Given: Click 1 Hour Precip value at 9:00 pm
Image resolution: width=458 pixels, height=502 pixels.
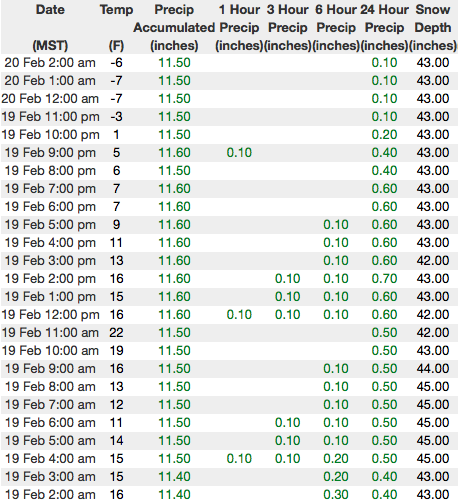Looking at the screenshot, I should click(x=239, y=153).
